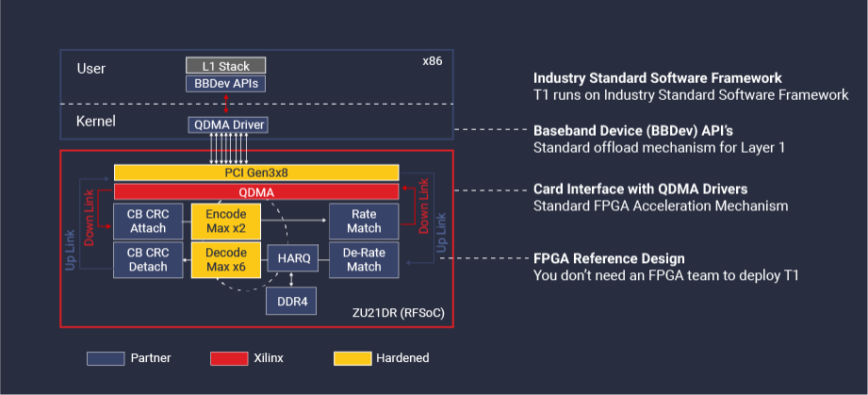Select the Rate Match block
The height and width of the screenshot is (395, 868).
point(364,221)
